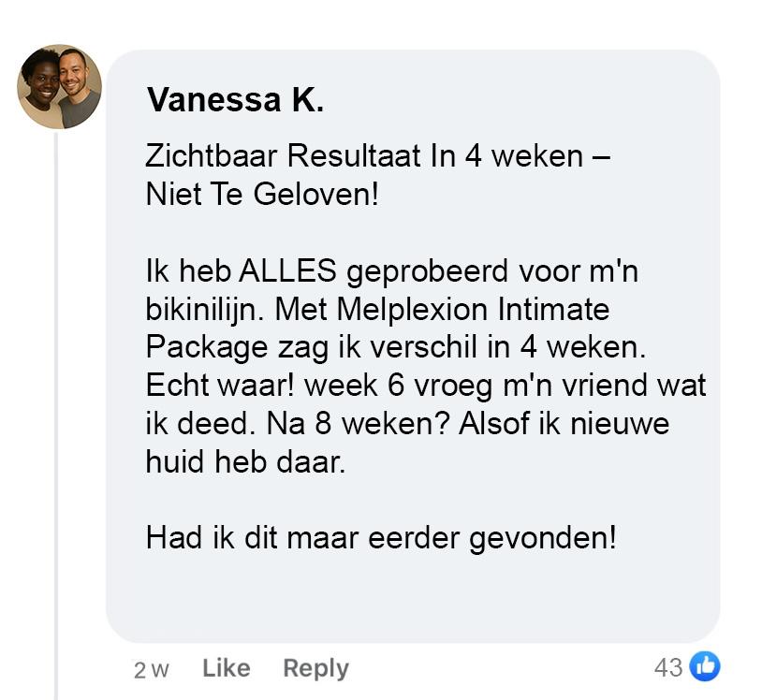This screenshot has height=700, width=762.
Task: Click the man's face in the avatar
Action: [74, 73]
